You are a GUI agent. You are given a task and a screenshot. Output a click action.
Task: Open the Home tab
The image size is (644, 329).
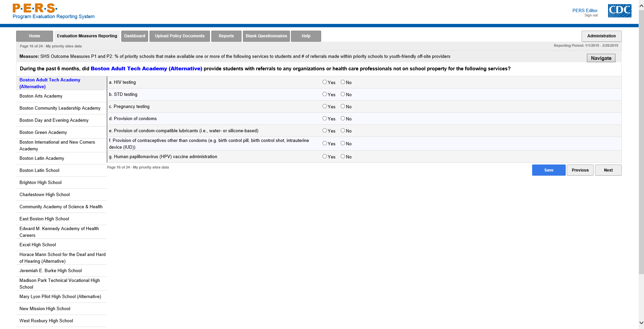point(35,36)
